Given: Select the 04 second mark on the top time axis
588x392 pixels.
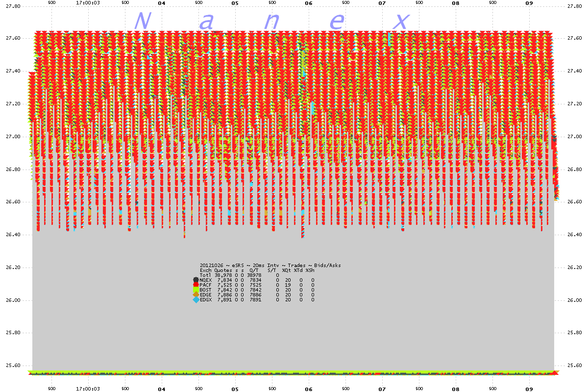Looking at the screenshot, I should click(162, 2).
